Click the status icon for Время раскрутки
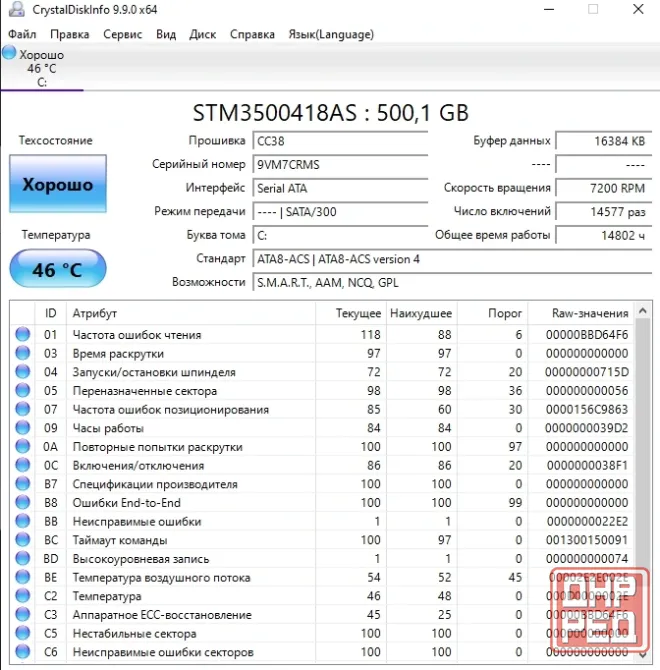660x670 pixels. [x=23, y=353]
